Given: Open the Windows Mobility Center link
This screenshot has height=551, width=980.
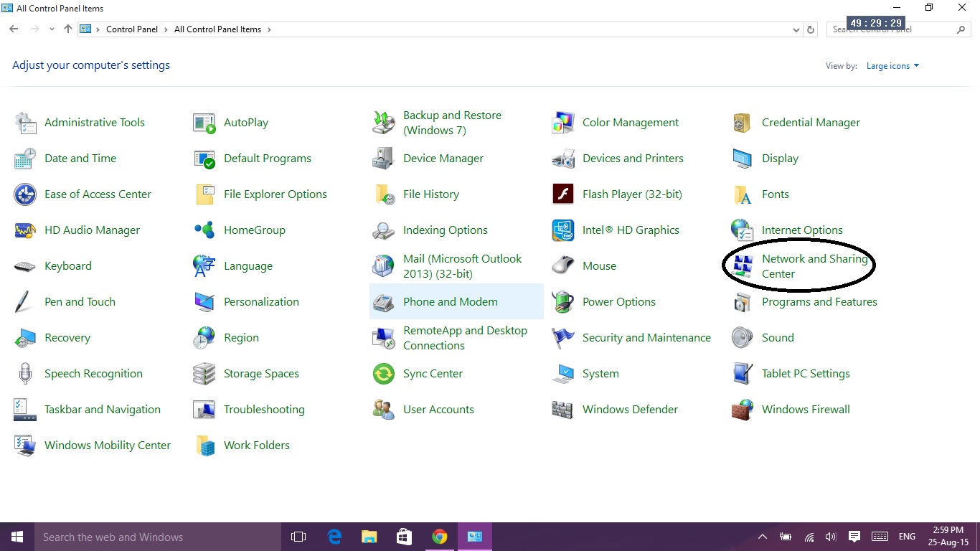Looking at the screenshot, I should tap(108, 446).
